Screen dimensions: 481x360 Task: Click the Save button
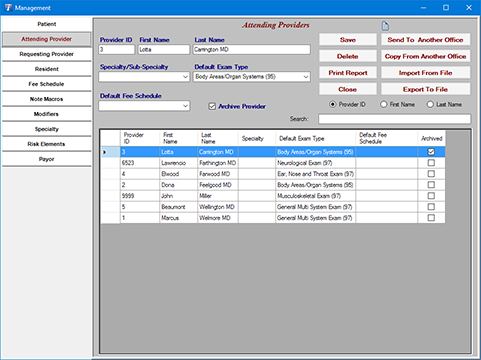click(348, 40)
